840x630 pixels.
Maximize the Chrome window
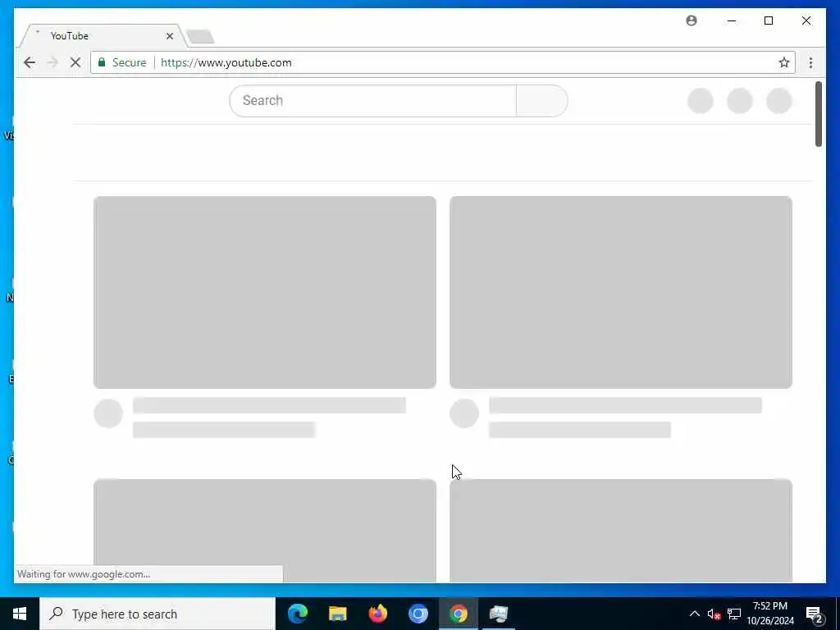tap(768, 21)
